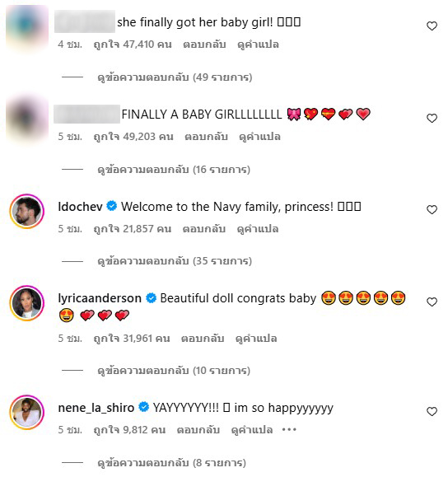View nene_la_shiro's profile avatar
Screen dimensions: 448x477
pos(27,412)
